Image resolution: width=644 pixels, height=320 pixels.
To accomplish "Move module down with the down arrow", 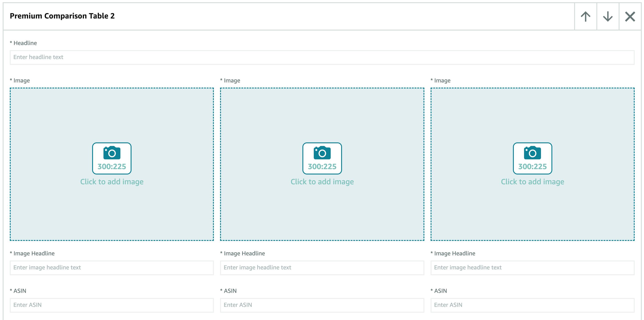I will tap(608, 16).
